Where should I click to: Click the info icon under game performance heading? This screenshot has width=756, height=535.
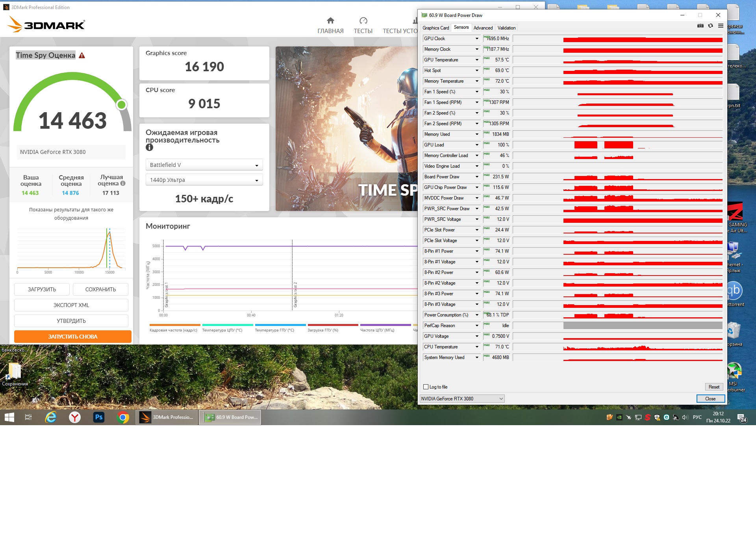point(149,148)
